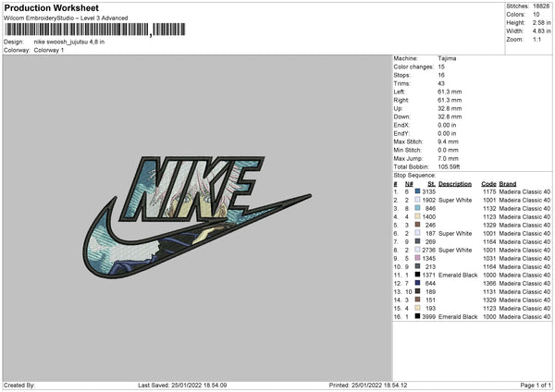Click the white swatch beside stitch count 2736
Screen dimensions: 555x392
[x=418, y=250]
